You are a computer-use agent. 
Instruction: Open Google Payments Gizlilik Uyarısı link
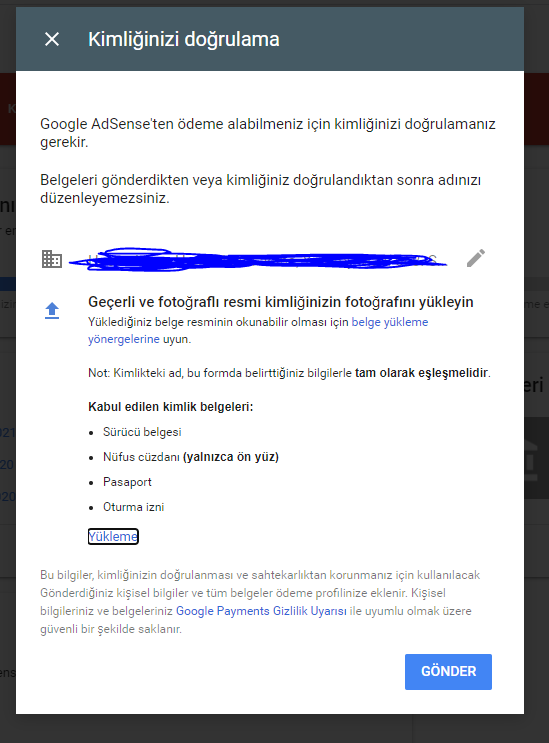pyautogui.click(x=261, y=611)
